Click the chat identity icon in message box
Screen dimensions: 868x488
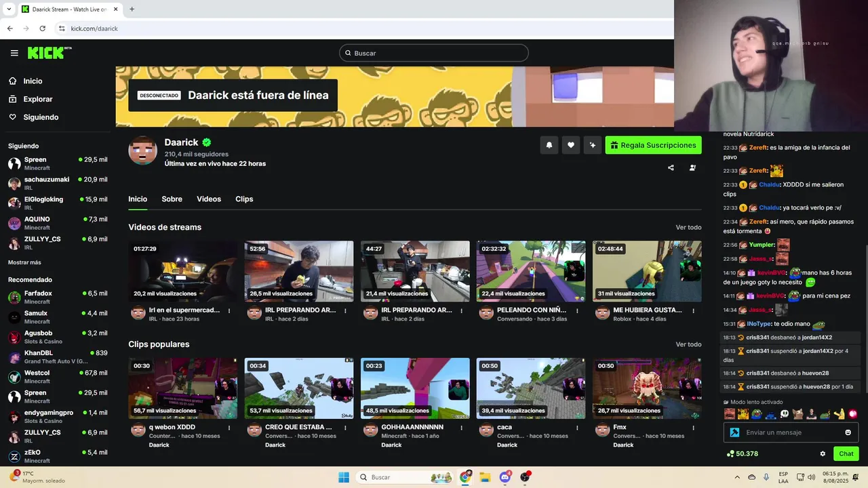pyautogui.click(x=734, y=432)
